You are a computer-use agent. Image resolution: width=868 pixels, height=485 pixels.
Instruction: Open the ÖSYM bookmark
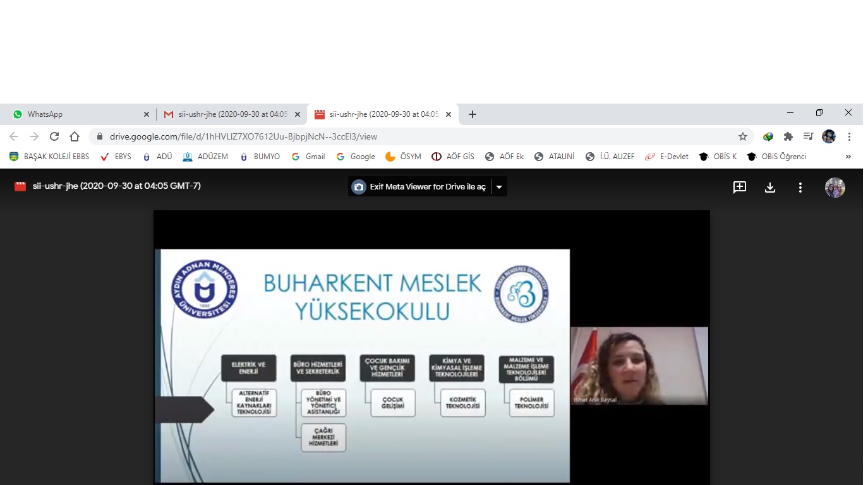[403, 157]
